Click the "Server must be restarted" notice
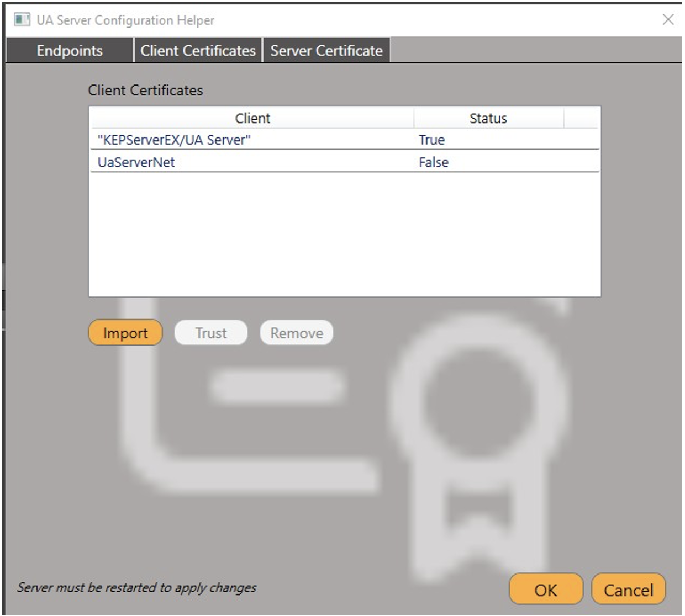This screenshot has width=685, height=616. [136, 587]
